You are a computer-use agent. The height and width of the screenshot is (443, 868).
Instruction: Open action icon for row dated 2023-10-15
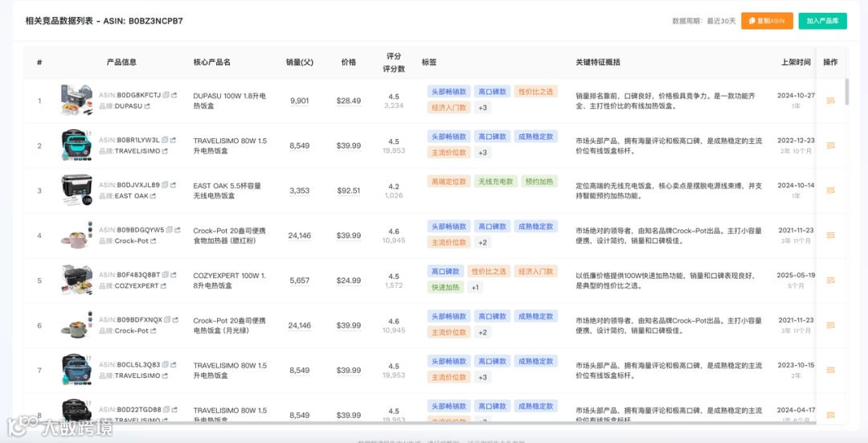(830, 371)
